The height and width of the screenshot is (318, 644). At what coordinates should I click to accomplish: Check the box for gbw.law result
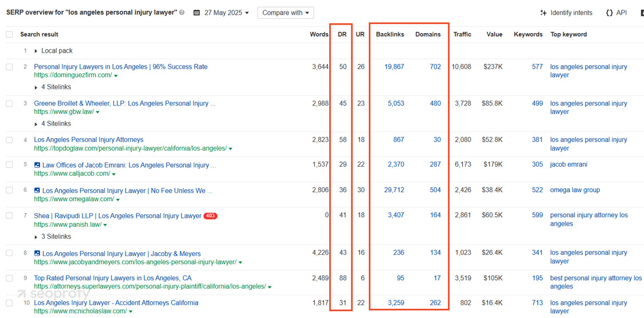pos(9,104)
